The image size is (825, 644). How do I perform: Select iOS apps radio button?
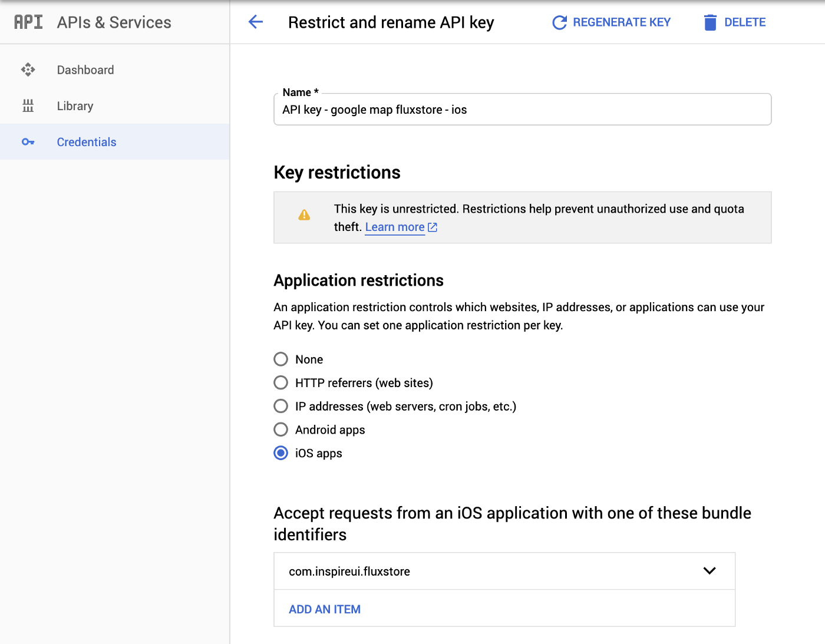[x=281, y=453]
